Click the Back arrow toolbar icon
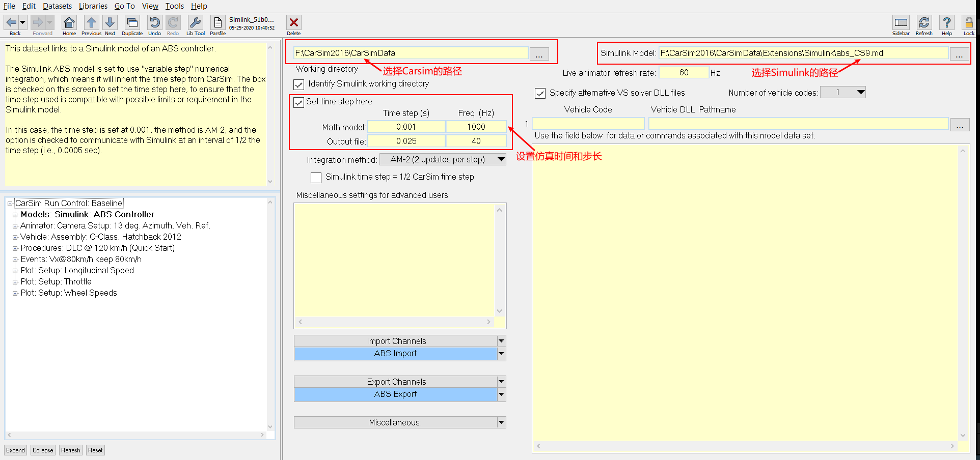980x460 pixels. [11, 22]
